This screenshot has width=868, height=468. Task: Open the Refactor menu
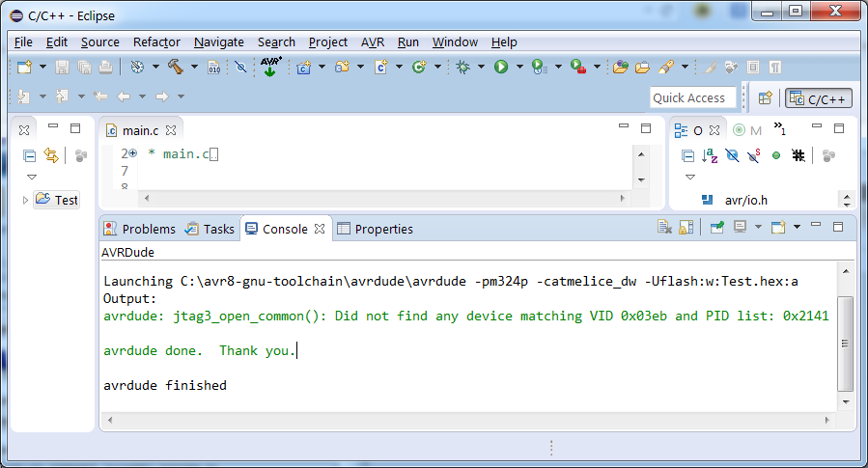(x=156, y=42)
